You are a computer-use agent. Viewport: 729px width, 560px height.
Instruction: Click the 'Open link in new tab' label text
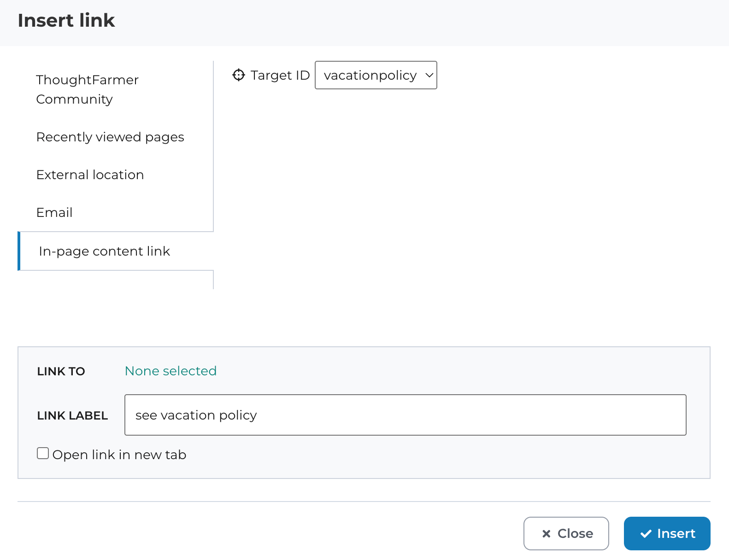pos(119,455)
